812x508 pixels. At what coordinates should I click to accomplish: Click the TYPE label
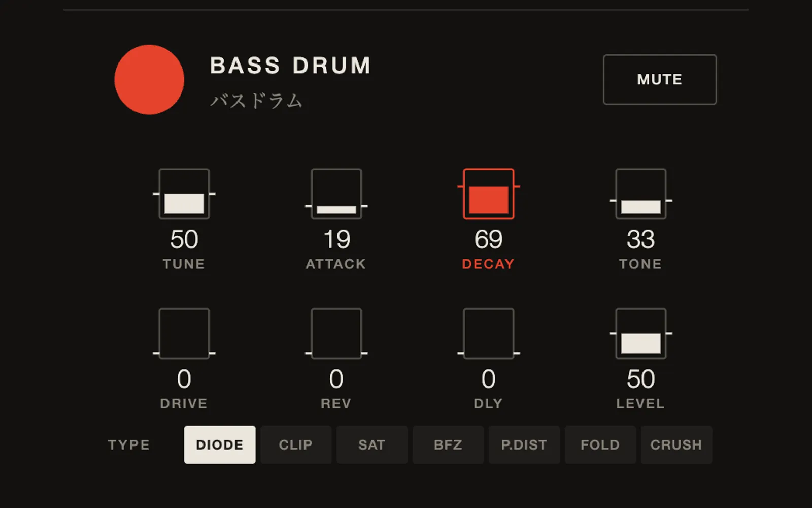pyautogui.click(x=129, y=445)
